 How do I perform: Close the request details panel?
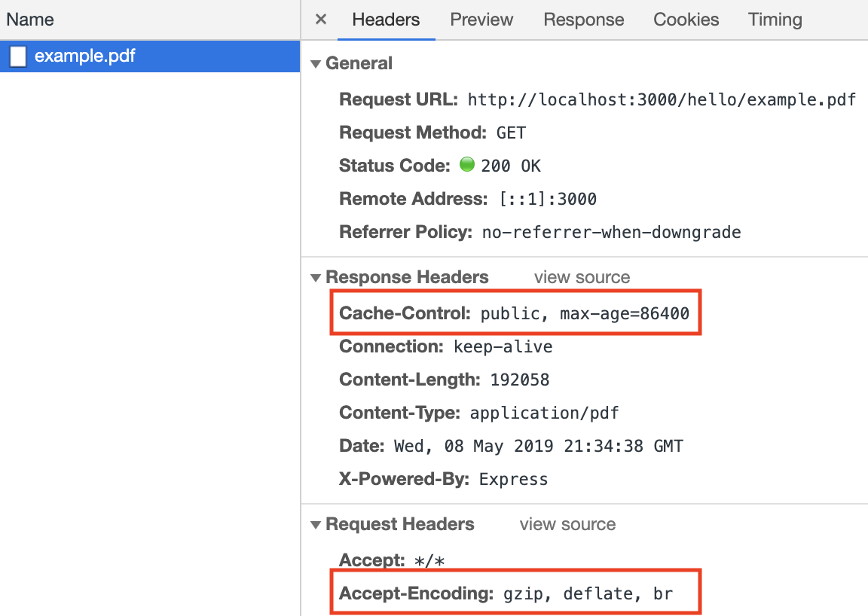click(321, 20)
